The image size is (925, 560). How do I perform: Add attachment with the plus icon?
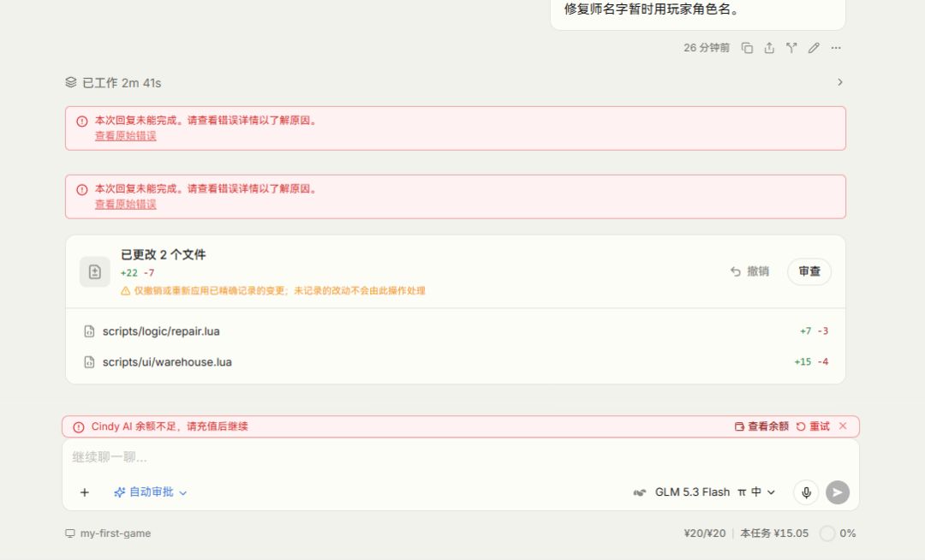(84, 492)
